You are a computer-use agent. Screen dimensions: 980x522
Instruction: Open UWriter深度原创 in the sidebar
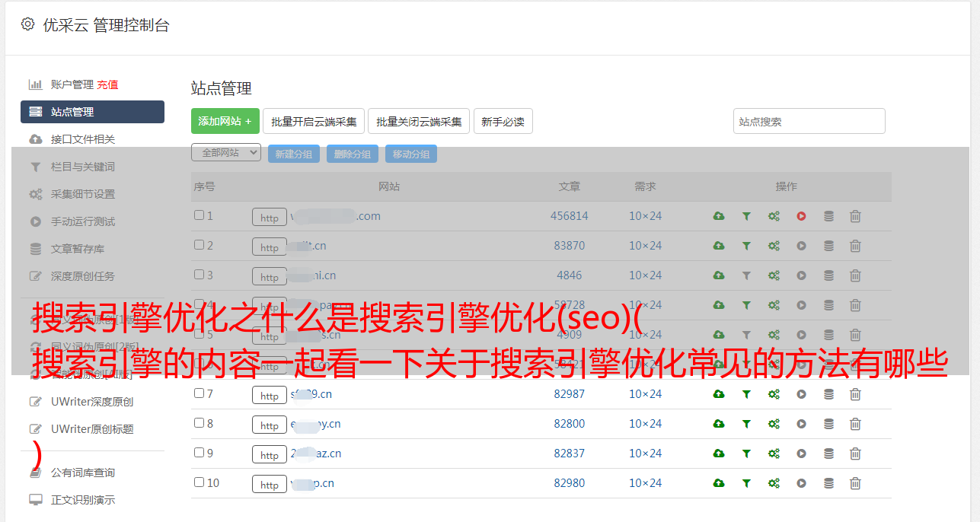(x=92, y=402)
